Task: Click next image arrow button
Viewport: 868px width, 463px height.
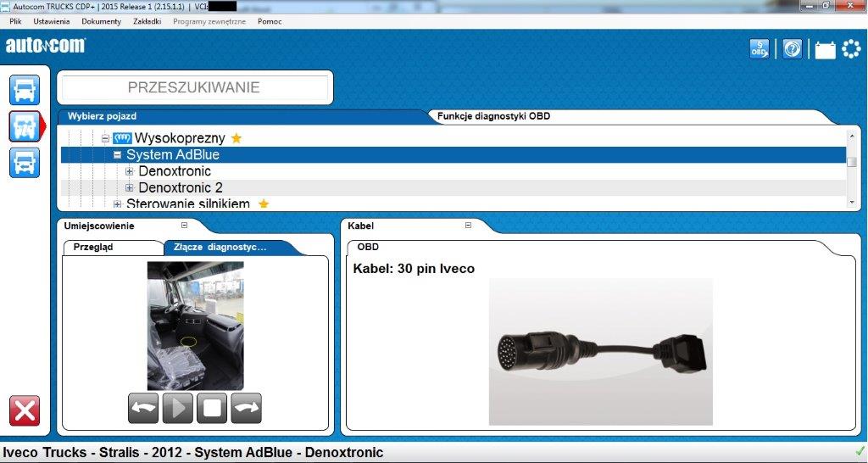Action: point(247,409)
